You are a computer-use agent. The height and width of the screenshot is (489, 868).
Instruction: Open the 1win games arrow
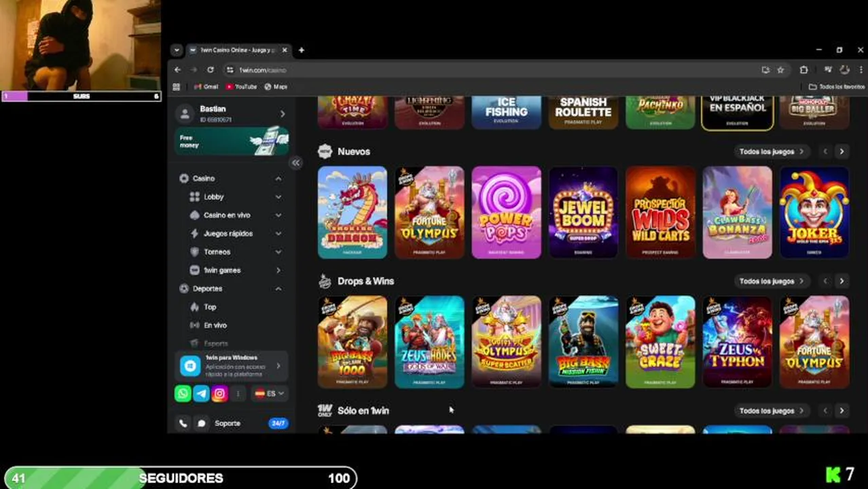(278, 270)
